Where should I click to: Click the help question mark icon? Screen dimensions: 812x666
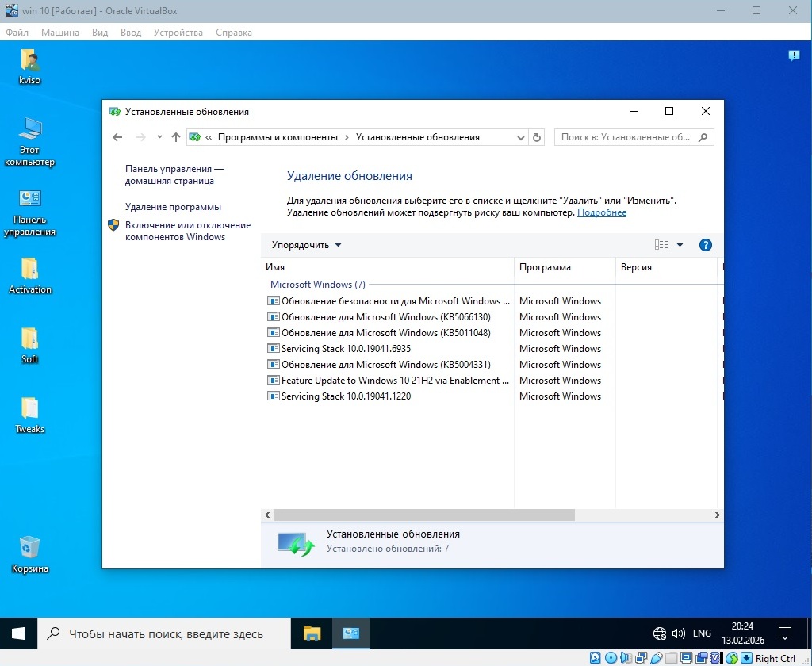click(x=705, y=245)
